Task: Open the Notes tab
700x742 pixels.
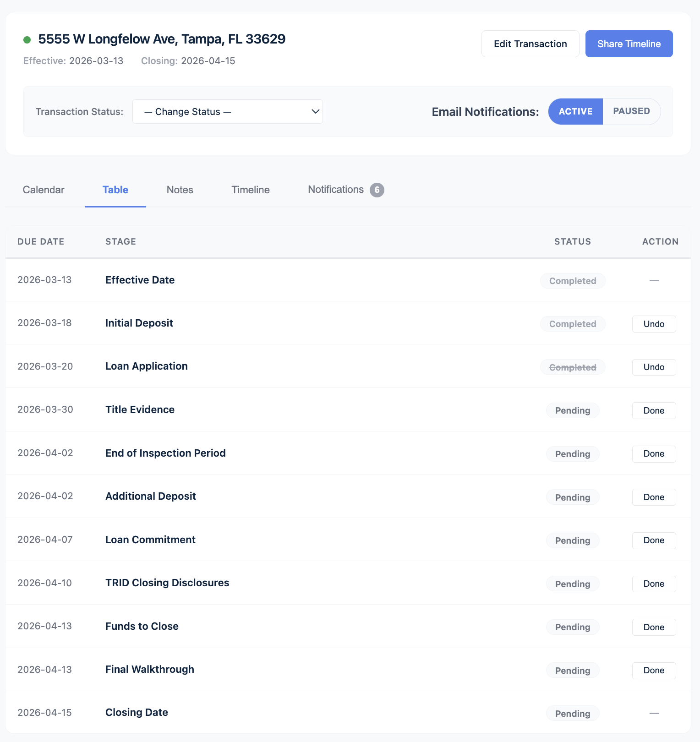Action: click(180, 190)
